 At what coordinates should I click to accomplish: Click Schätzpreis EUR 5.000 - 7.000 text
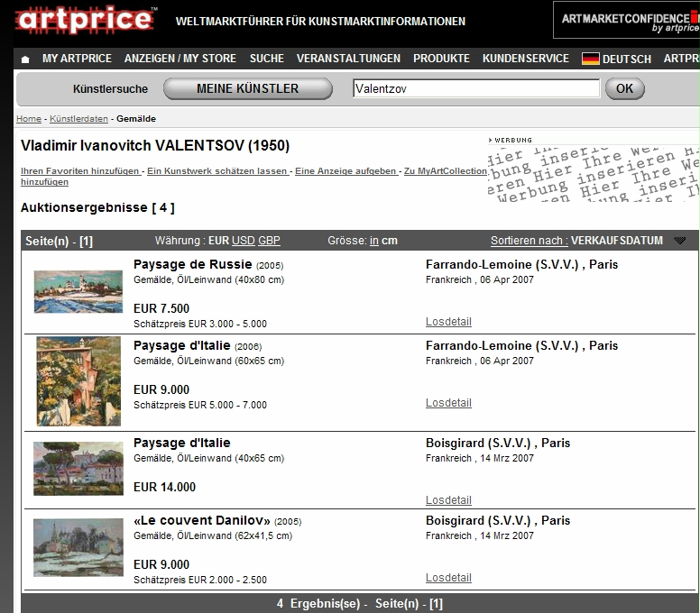click(x=200, y=405)
